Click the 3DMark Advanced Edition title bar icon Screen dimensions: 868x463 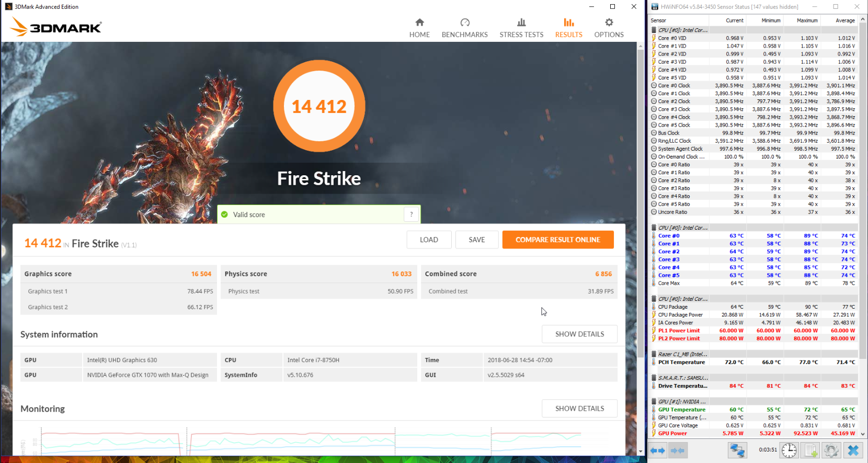tap(8, 7)
